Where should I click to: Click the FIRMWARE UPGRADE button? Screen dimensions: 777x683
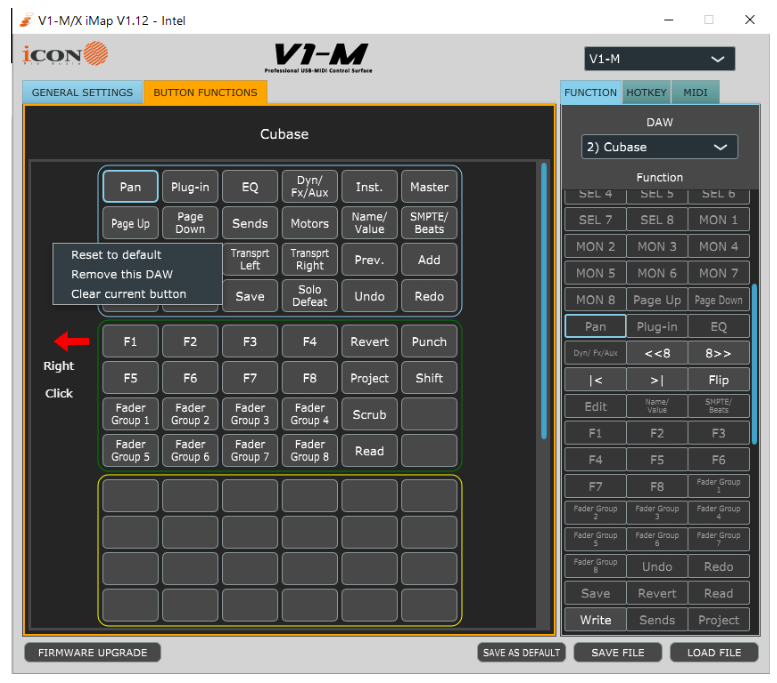point(93,653)
